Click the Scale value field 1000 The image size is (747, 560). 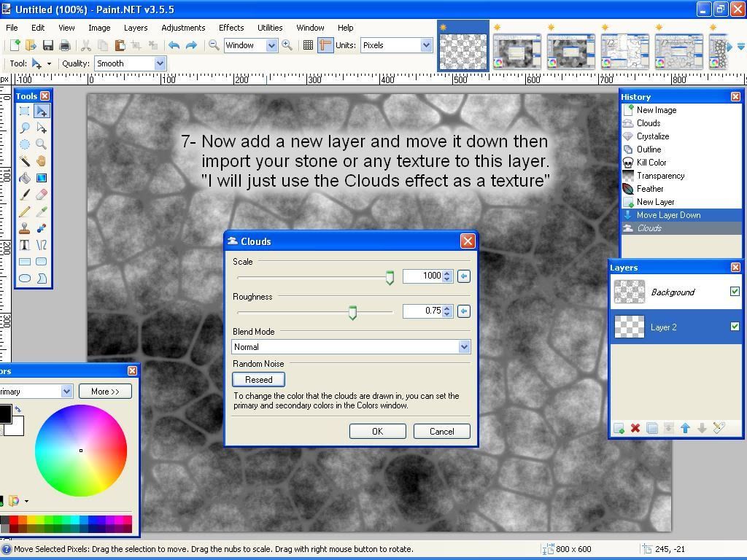422,276
